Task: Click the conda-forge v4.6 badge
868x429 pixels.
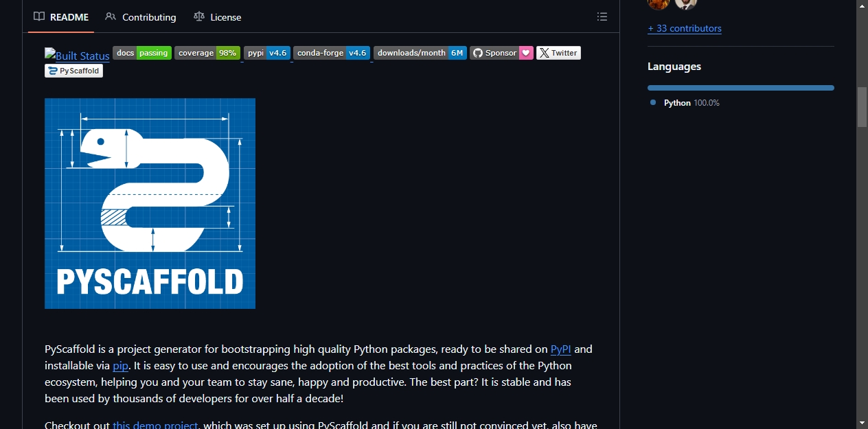Action: point(332,53)
